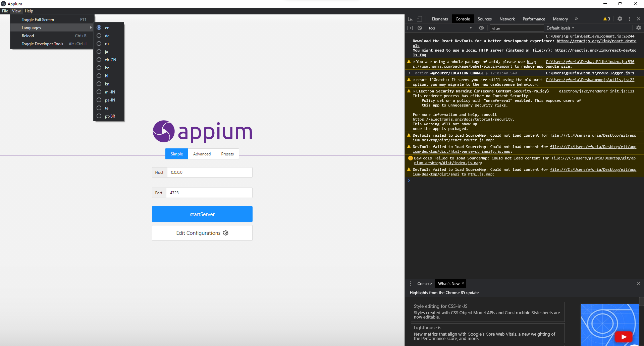The height and width of the screenshot is (346, 644).
Task: Open the File menu
Action: tap(5, 11)
